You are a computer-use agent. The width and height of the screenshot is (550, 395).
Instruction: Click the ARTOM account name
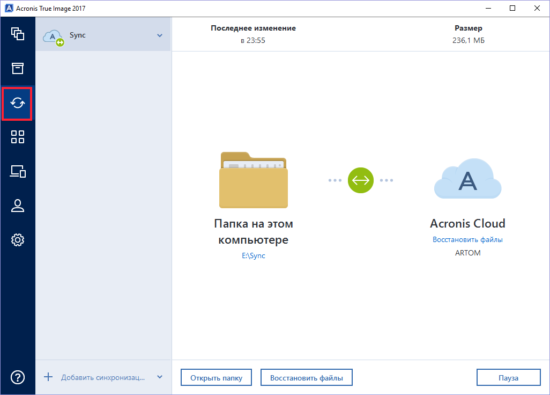[x=468, y=253]
